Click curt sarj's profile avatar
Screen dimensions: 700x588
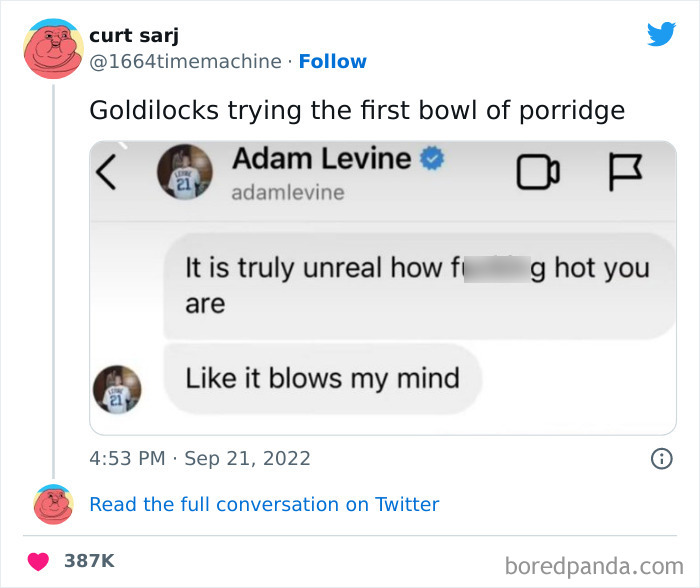point(54,47)
